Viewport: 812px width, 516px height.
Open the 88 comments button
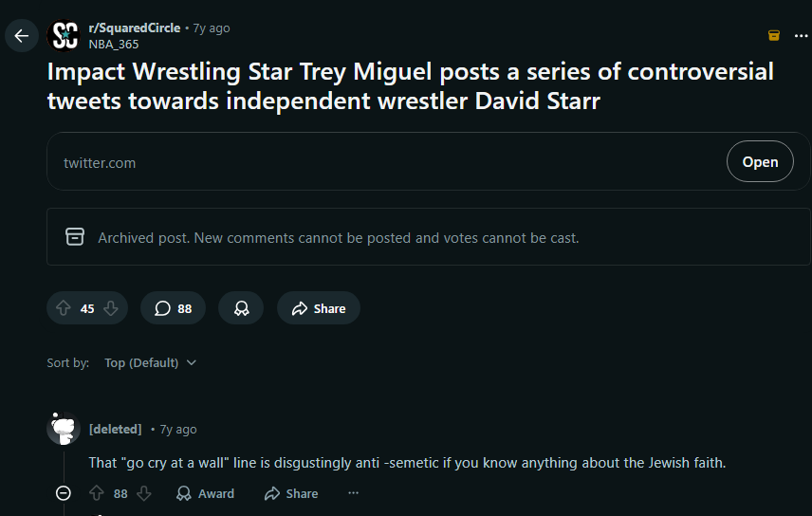pyautogui.click(x=173, y=308)
